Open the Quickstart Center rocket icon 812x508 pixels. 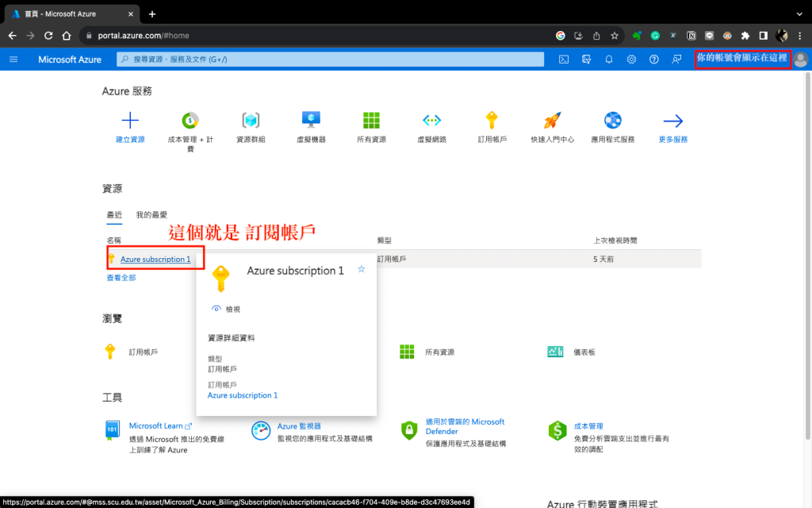click(x=552, y=121)
